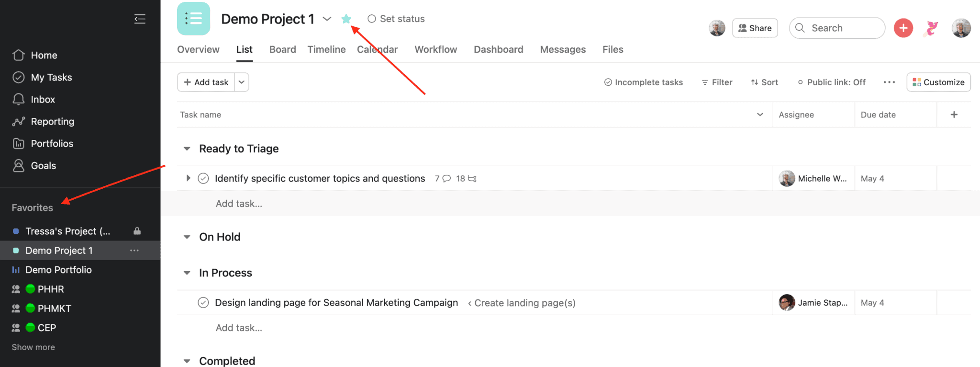This screenshot has width=980, height=367.
Task: Open the three-dot menu next to Public link
Action: [889, 82]
